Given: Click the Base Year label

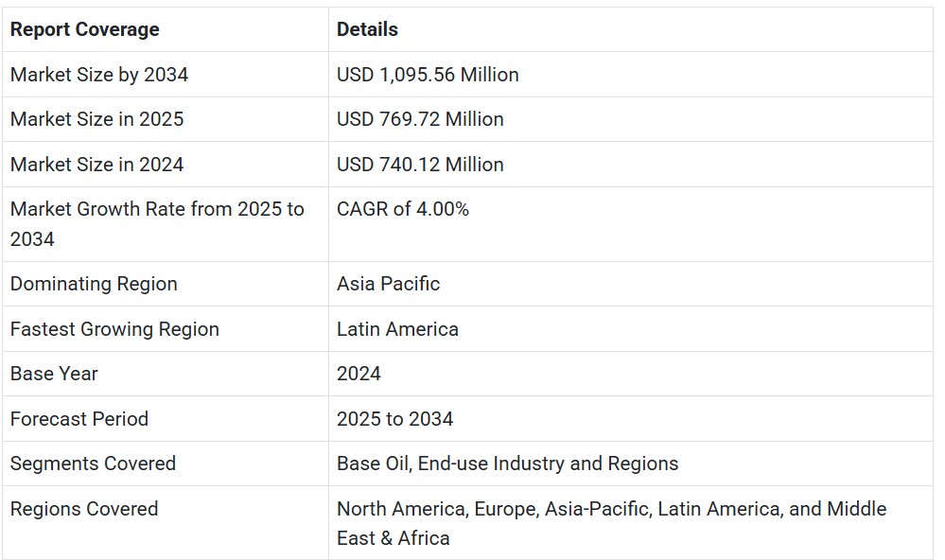Looking at the screenshot, I should (x=54, y=374).
